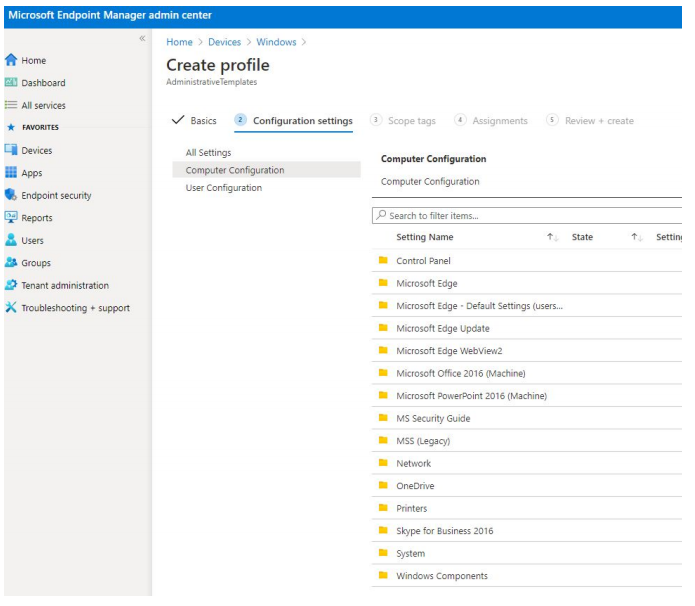Image resolution: width=695 pixels, height=606 pixels.
Task: Open the MSS (Legacy) folder row
Action: point(527,441)
